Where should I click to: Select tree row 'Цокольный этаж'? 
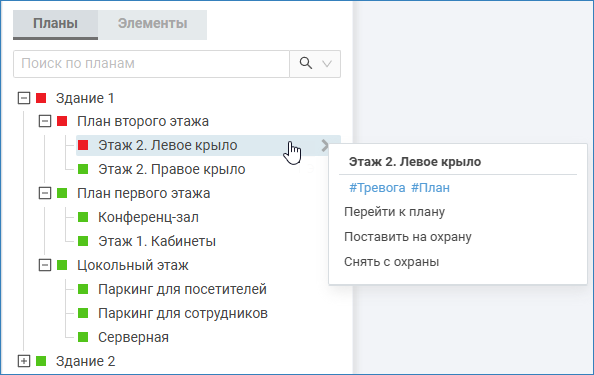(x=133, y=265)
